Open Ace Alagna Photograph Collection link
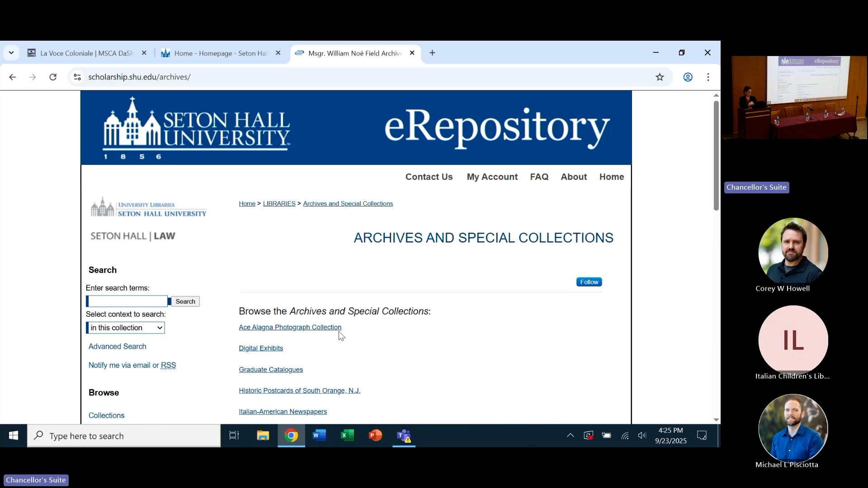Screen dimensions: 868x488 [290, 327]
